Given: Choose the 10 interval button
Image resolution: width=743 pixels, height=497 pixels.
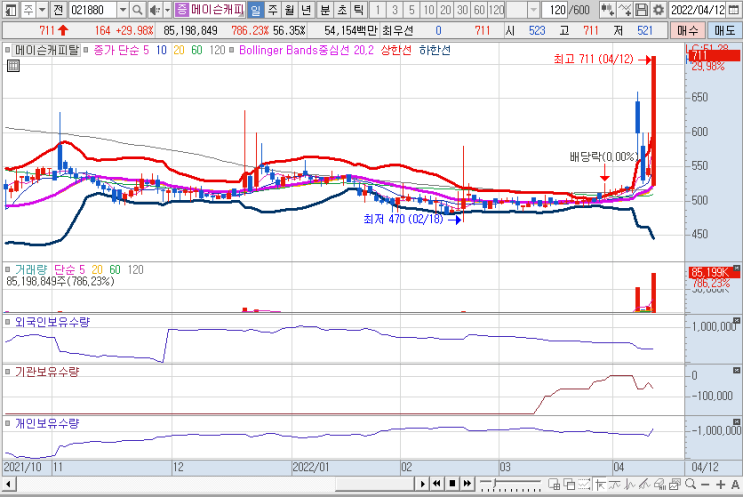Looking at the screenshot, I should [429, 9].
